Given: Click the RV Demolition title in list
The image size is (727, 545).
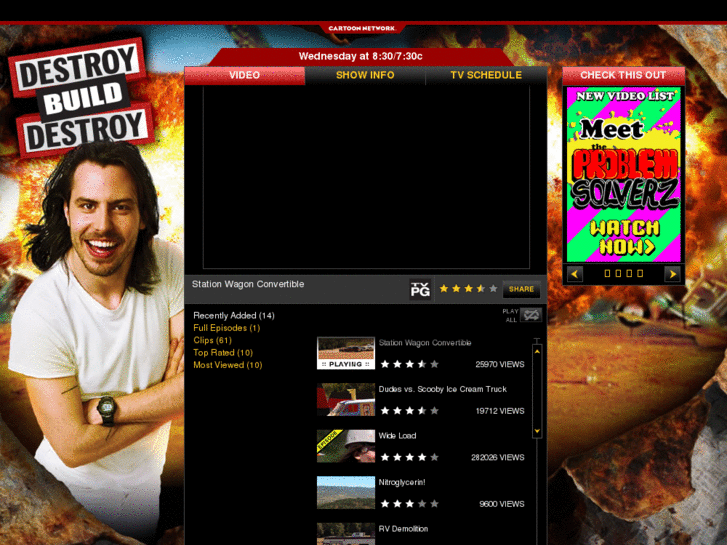Looking at the screenshot, I should click(x=403, y=529).
